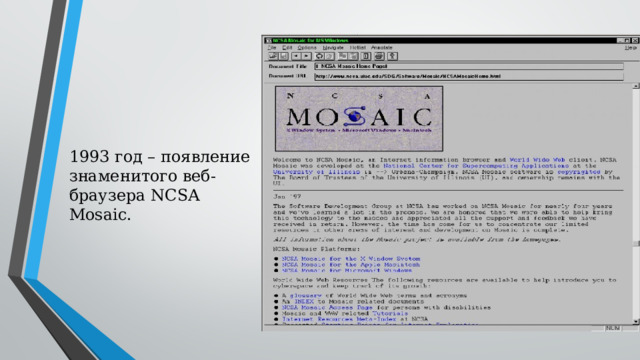The width and height of the screenshot is (640, 360).
Task: Open the Navigate menu
Action: point(333,48)
